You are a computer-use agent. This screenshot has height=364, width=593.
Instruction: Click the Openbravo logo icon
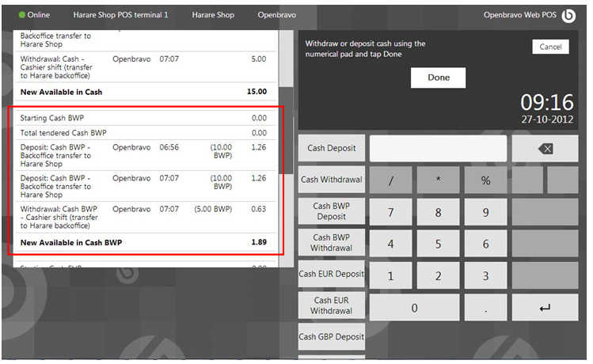pos(568,16)
